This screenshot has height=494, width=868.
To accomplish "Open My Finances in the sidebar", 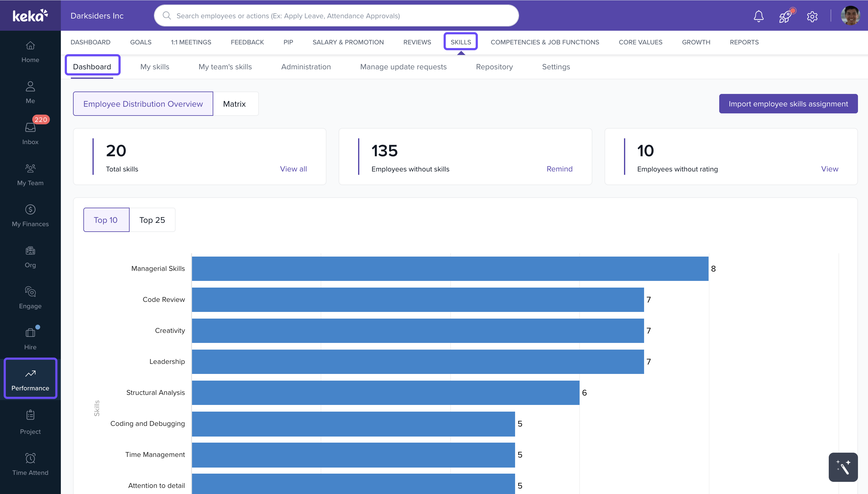I will [30, 216].
